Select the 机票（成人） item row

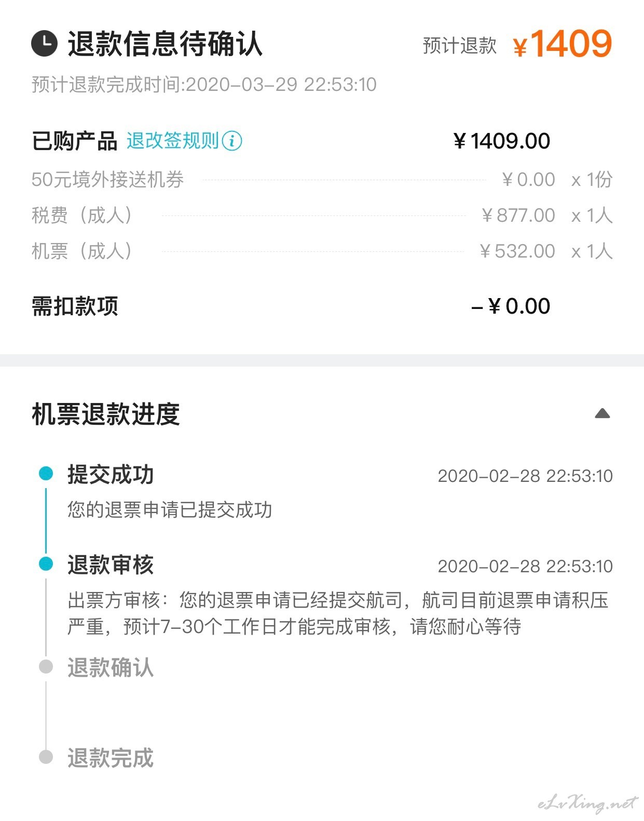(x=322, y=251)
